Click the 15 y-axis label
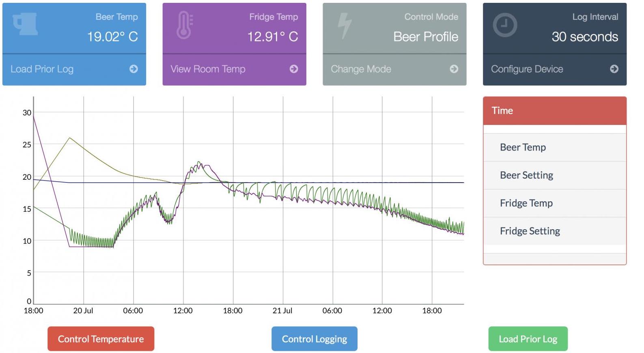This screenshot has width=644, height=353. [27, 209]
